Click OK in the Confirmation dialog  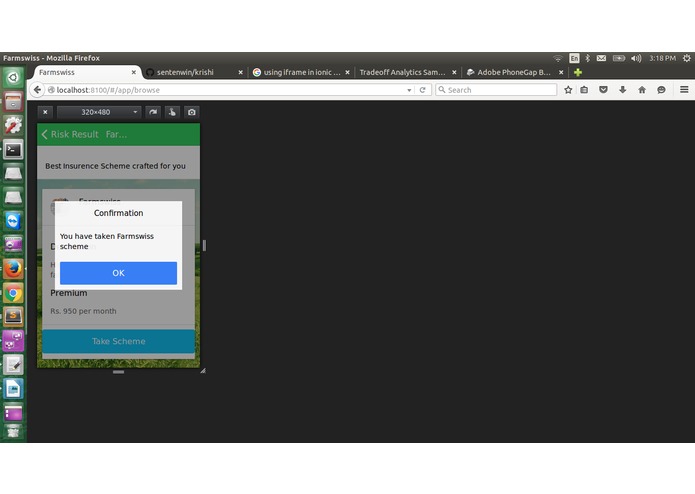[x=118, y=273]
